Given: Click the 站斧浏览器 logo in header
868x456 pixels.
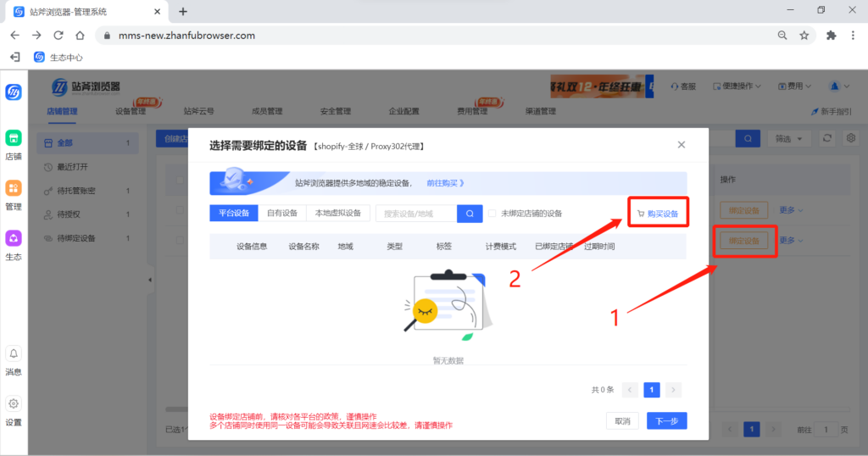Looking at the screenshot, I should pos(86,87).
